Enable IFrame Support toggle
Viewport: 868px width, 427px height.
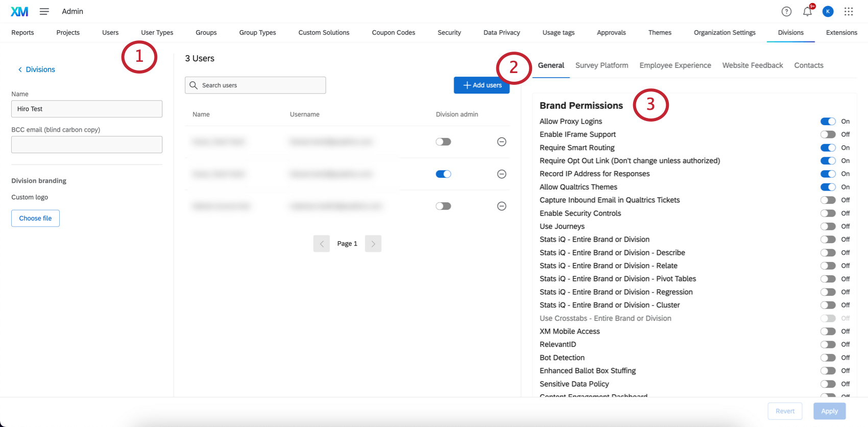point(828,134)
